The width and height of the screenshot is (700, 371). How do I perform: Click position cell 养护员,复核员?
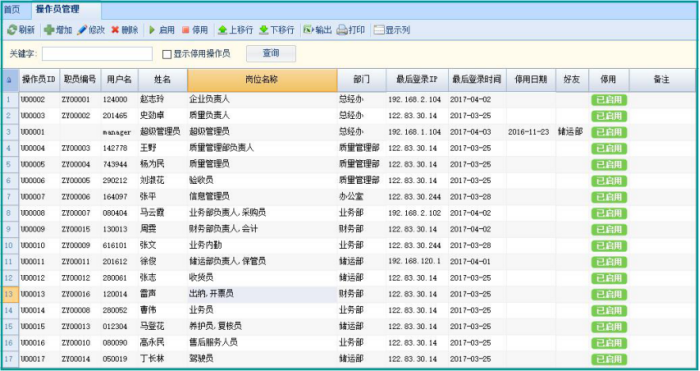pyautogui.click(x=262, y=326)
